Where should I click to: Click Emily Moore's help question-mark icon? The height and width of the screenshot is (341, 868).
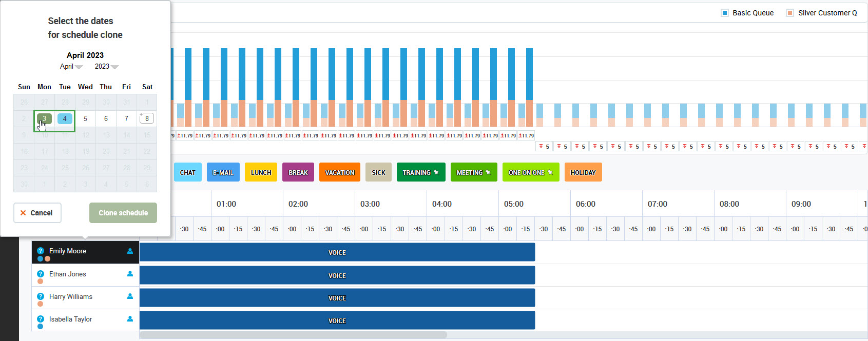pos(41,251)
